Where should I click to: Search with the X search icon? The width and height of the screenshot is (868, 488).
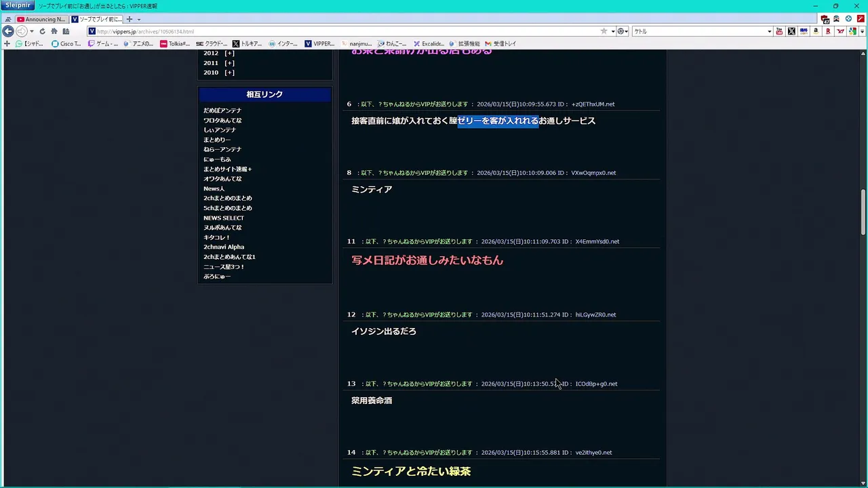point(791,31)
